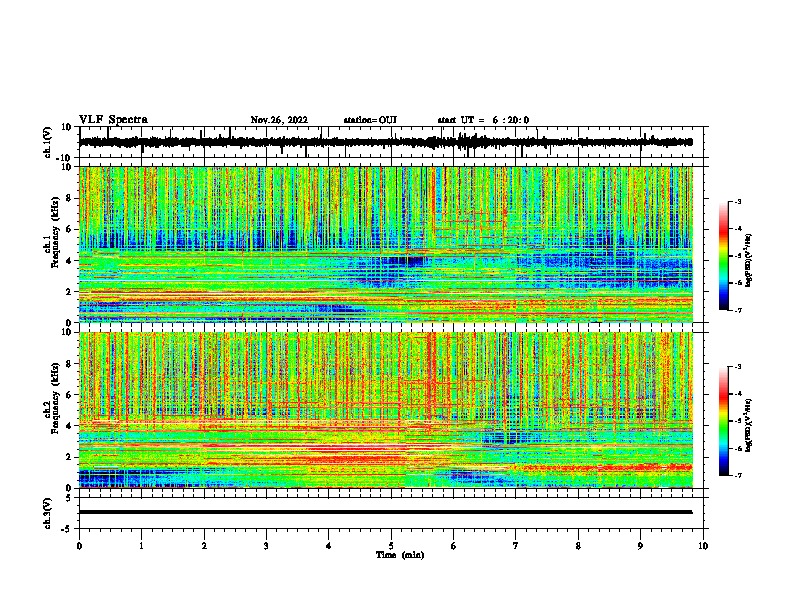The height and width of the screenshot is (612, 792).
Task: Click the ch.1 spectrogram color scale bar
Action: 723,256
